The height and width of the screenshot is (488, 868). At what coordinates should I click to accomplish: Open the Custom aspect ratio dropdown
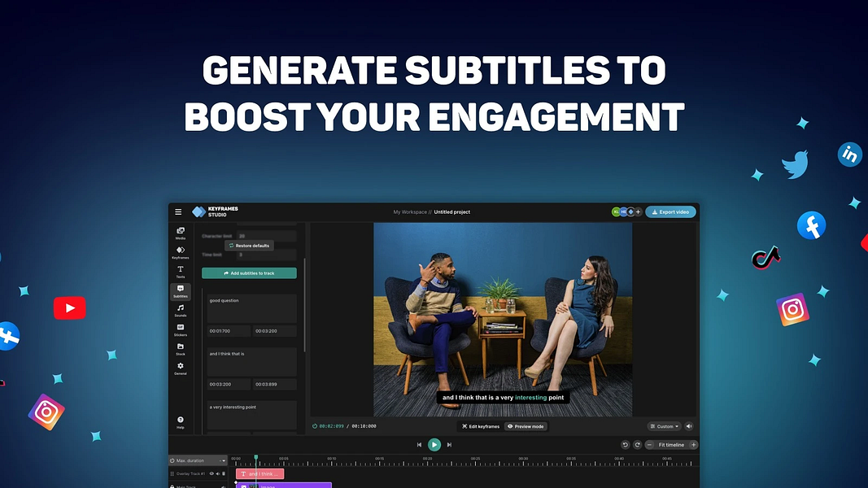665,426
